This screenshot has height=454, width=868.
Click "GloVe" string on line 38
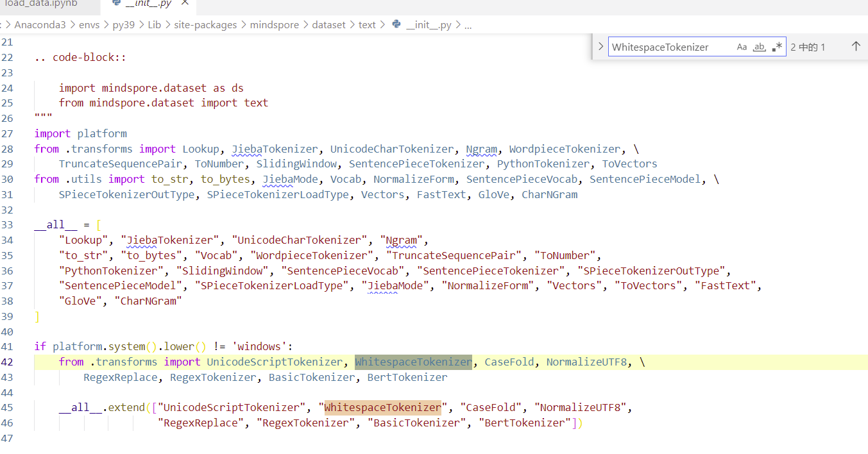point(81,301)
